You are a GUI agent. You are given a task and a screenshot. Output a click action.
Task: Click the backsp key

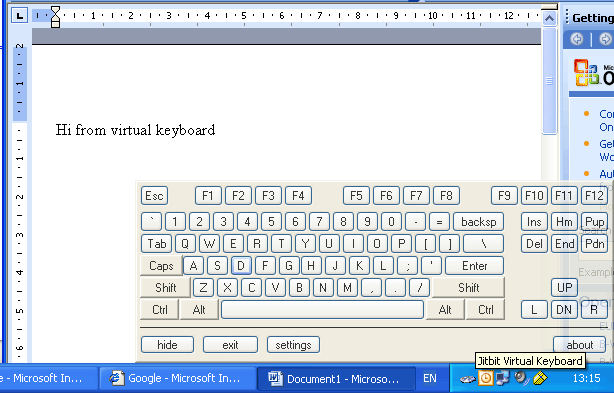479,222
